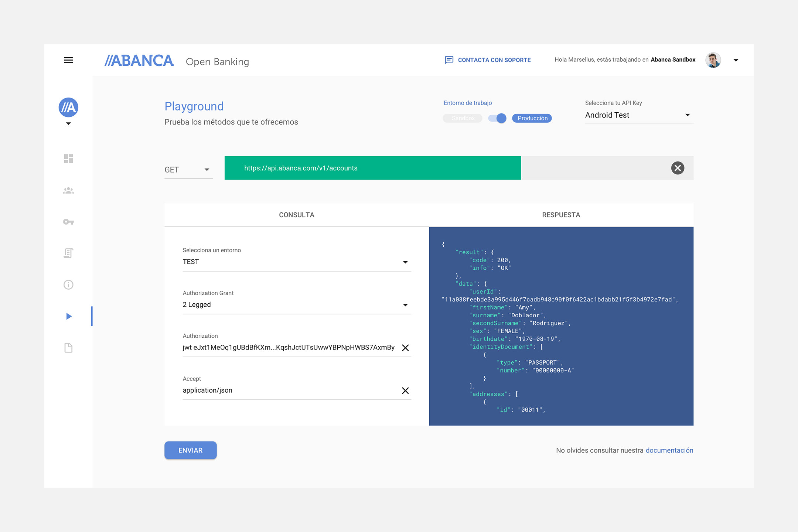The height and width of the screenshot is (532, 798).
Task: Clear the URL with the round X button
Action: pyautogui.click(x=678, y=168)
